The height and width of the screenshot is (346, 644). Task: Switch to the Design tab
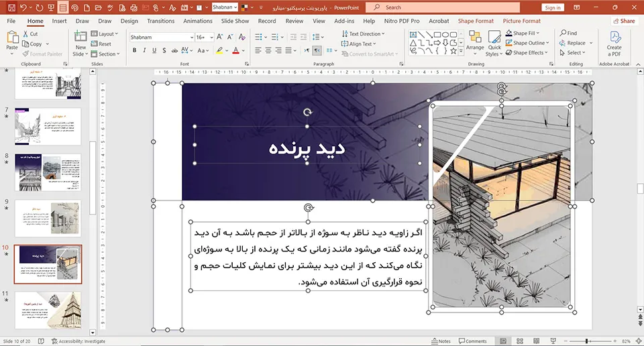click(x=129, y=21)
